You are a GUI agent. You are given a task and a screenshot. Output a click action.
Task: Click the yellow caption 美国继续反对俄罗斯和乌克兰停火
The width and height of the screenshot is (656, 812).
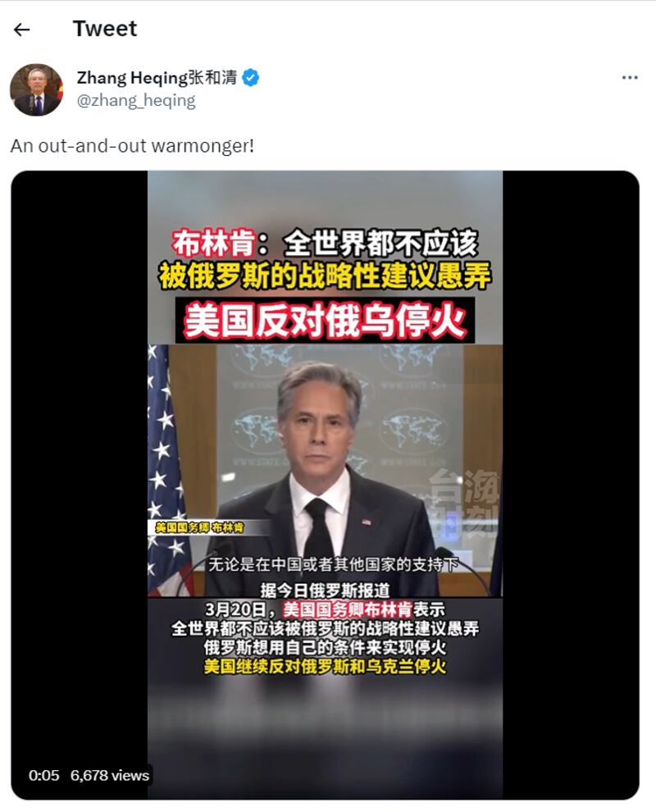pyautogui.click(x=325, y=666)
